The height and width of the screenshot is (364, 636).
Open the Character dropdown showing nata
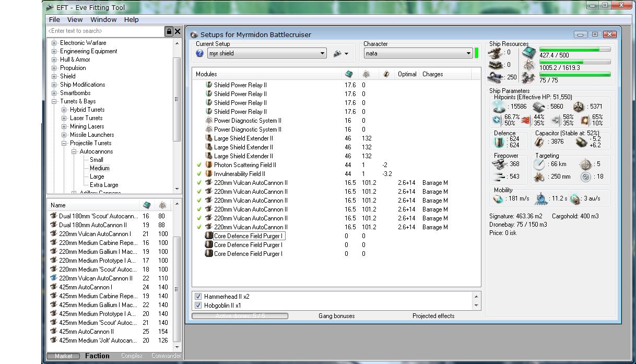[x=468, y=53]
